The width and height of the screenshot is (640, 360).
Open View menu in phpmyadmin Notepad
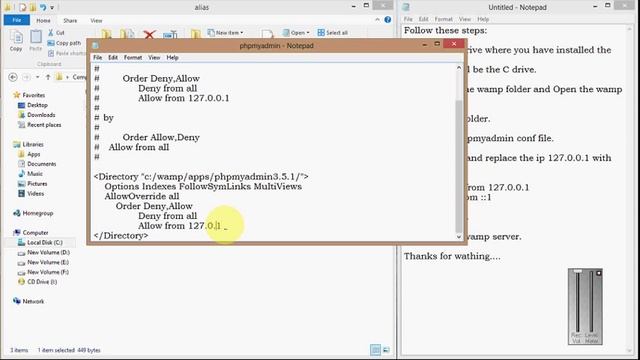pos(154,58)
